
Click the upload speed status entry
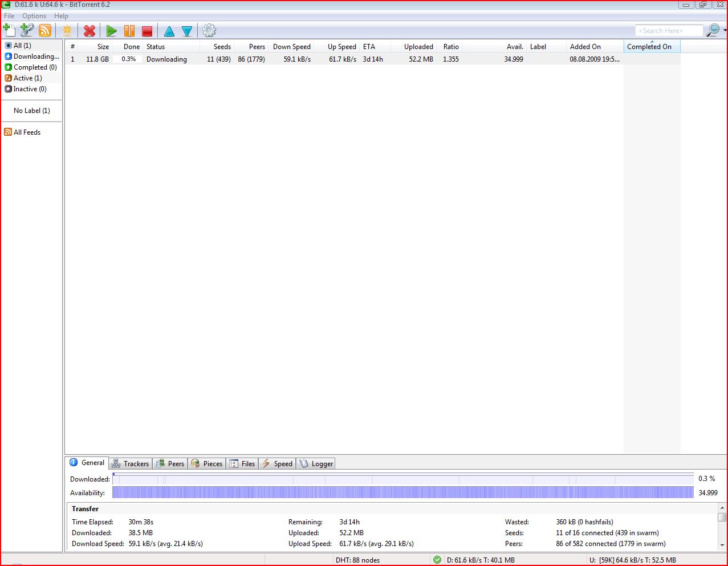point(633,560)
